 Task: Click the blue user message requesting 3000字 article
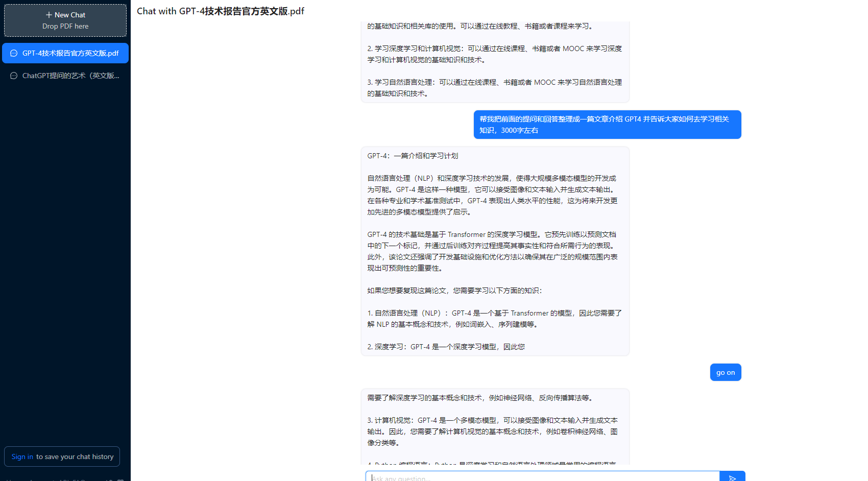click(x=607, y=125)
